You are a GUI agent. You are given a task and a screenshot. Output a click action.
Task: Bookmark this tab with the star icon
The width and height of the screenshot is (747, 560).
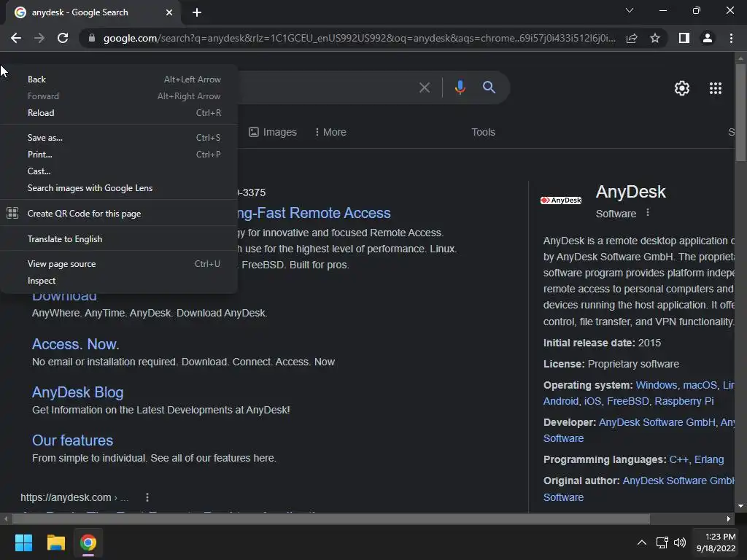(655, 38)
